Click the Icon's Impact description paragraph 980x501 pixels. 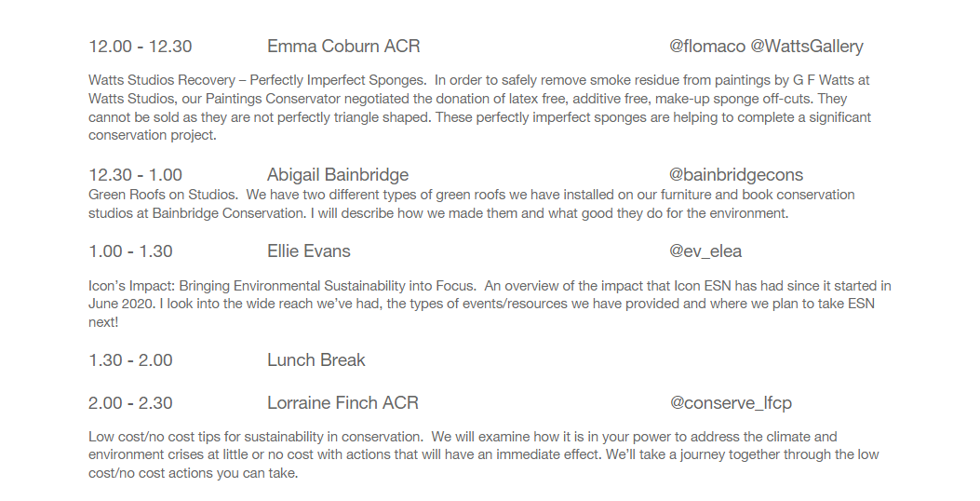click(490, 304)
